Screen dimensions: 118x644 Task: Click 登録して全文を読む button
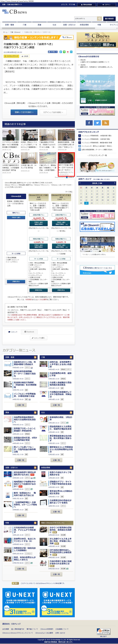[24, 112]
